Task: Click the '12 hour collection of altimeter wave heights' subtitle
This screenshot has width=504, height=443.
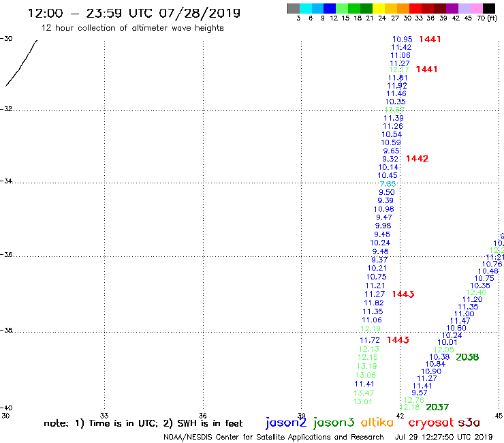Action: click(132, 28)
